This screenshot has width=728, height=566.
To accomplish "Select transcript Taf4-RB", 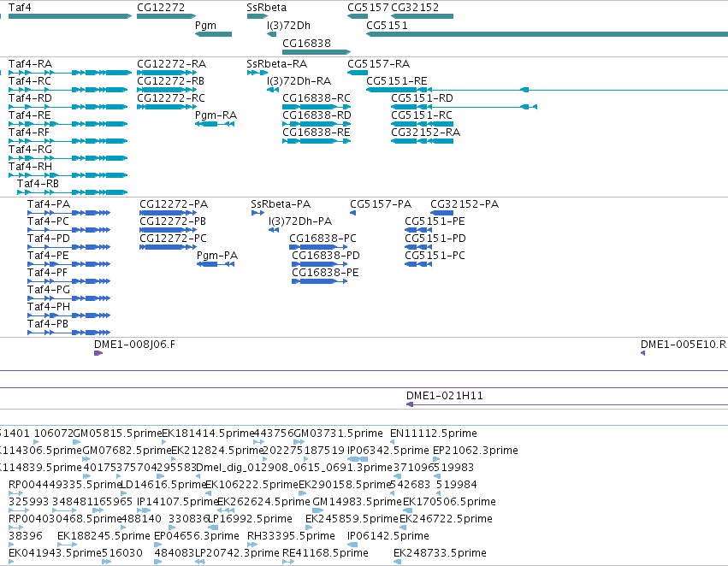I will pyautogui.click(x=73, y=192).
